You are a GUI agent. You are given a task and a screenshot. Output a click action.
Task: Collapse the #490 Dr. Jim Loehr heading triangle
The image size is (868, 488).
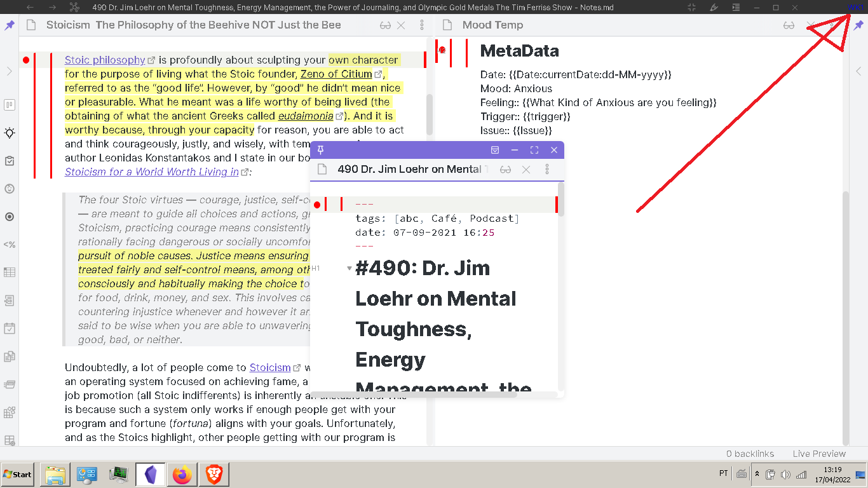[349, 268]
